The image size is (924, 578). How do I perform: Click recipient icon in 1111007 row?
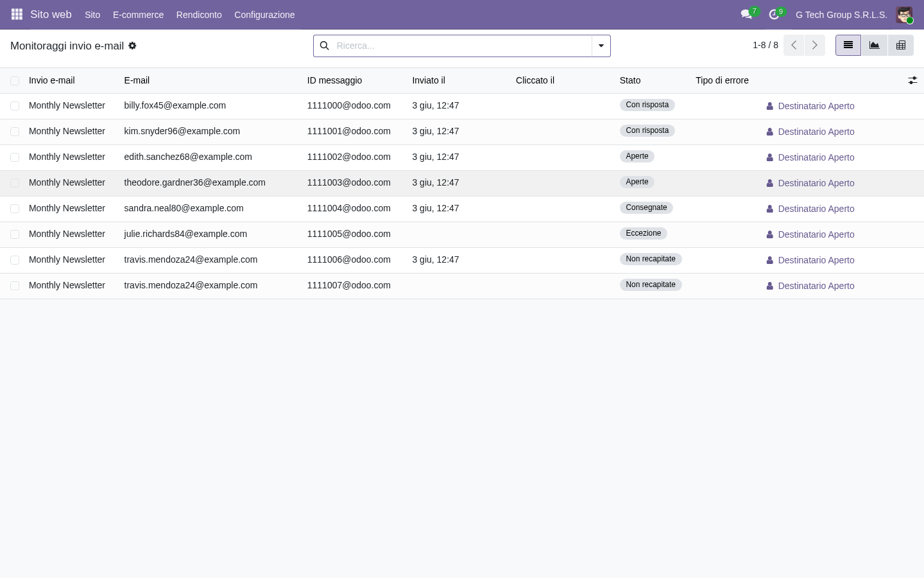769,286
